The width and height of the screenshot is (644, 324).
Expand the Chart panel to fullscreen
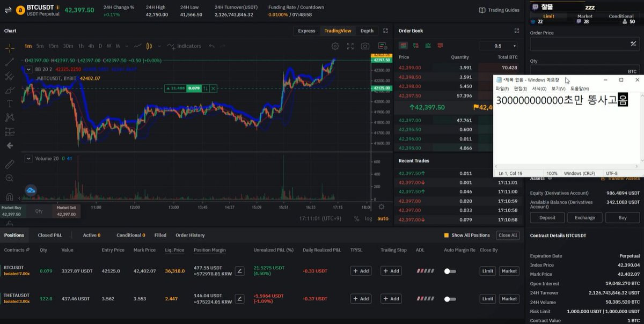point(385,31)
